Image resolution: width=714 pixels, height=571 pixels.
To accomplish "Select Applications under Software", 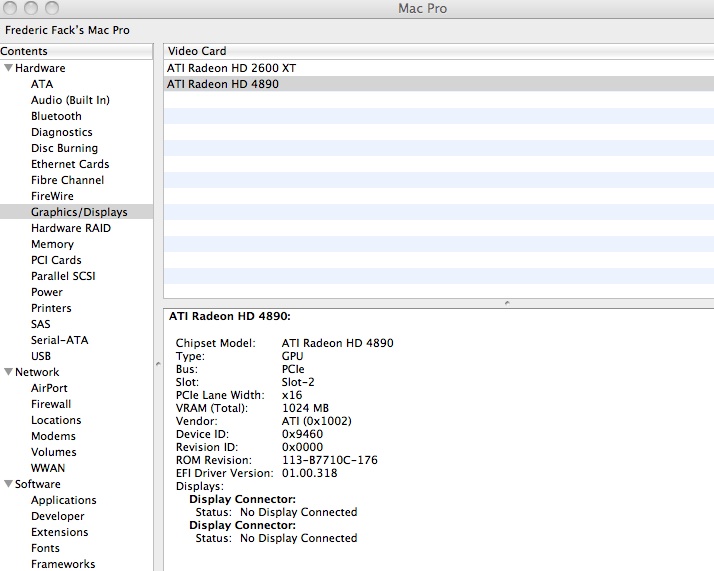I will coord(63,500).
